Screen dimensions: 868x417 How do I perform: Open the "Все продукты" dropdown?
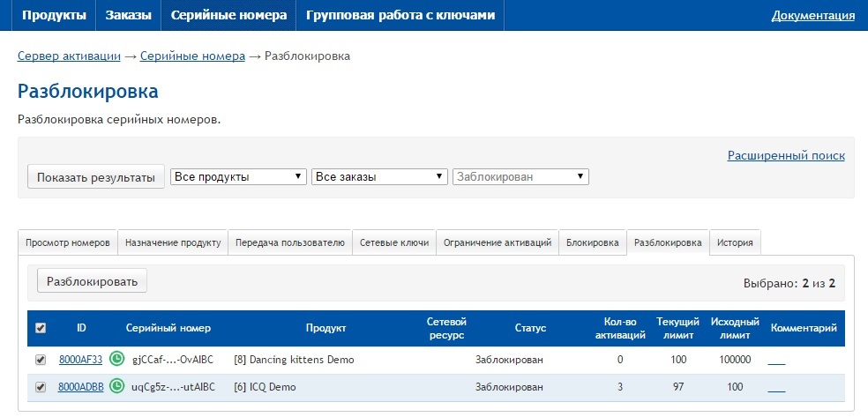pos(238,176)
